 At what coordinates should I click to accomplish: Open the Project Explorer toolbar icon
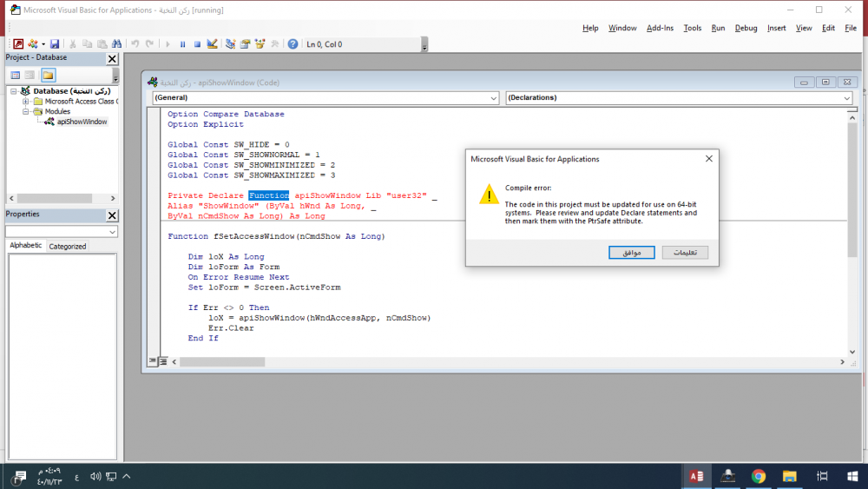click(230, 43)
